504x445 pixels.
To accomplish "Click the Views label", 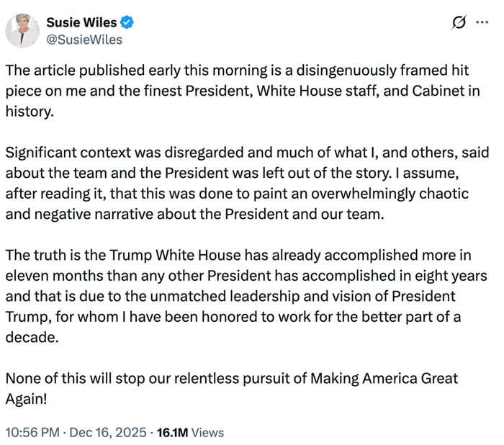I will tap(207, 433).
